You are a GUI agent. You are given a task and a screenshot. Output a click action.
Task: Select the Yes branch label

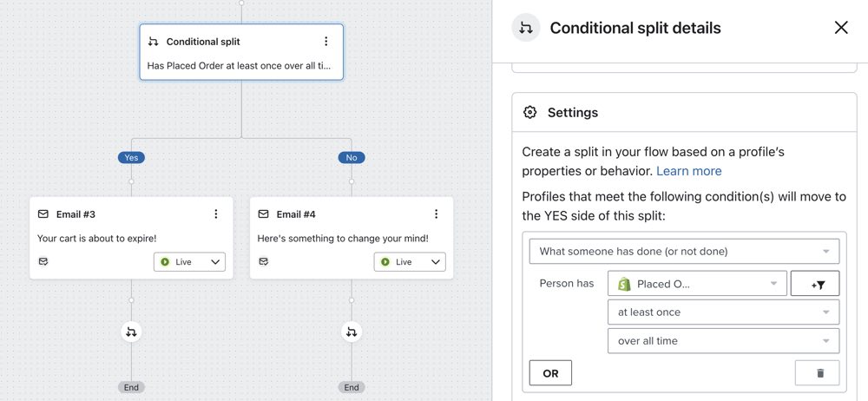coord(131,158)
